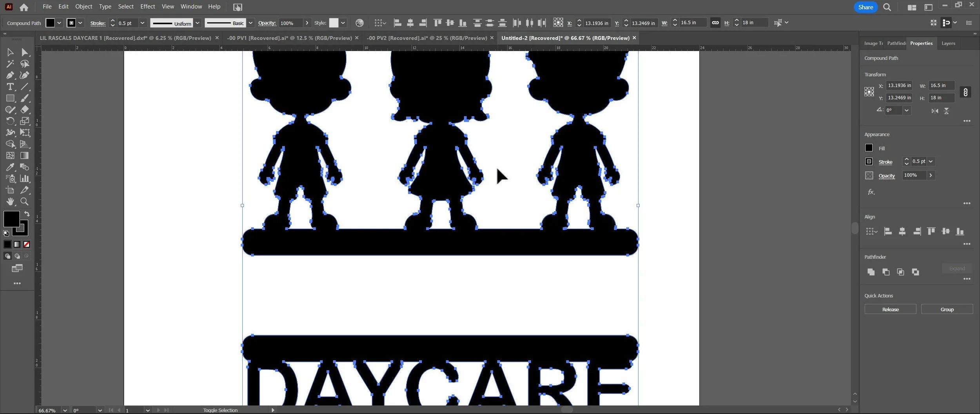The image size is (980, 414).
Task: Toggle width-height link in Transform panel
Action: pyautogui.click(x=965, y=92)
